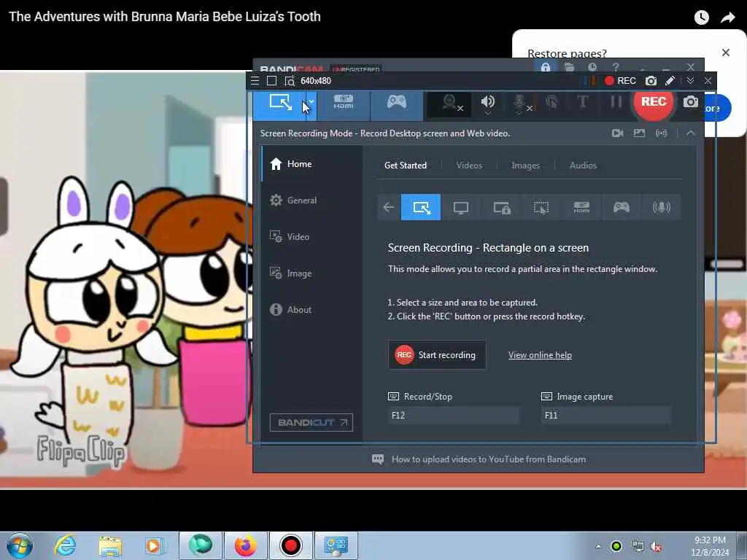This screenshot has height=560, width=747.
Task: Click the muted volume tray icon
Action: point(656,547)
